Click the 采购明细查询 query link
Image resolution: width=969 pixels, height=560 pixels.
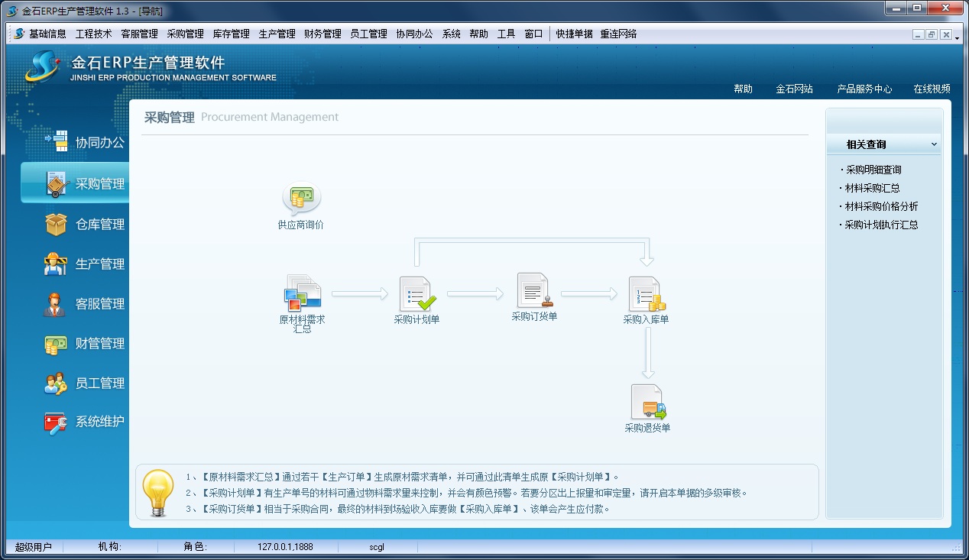873,170
